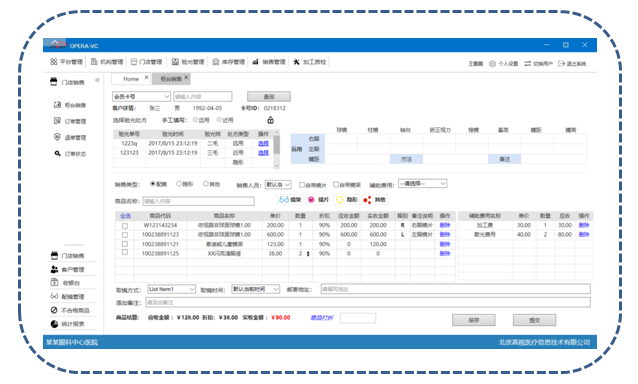The height and width of the screenshot is (384, 638).
Task: Open 收银台 cashier icon in lower sidebar
Action: pyautogui.click(x=54, y=282)
